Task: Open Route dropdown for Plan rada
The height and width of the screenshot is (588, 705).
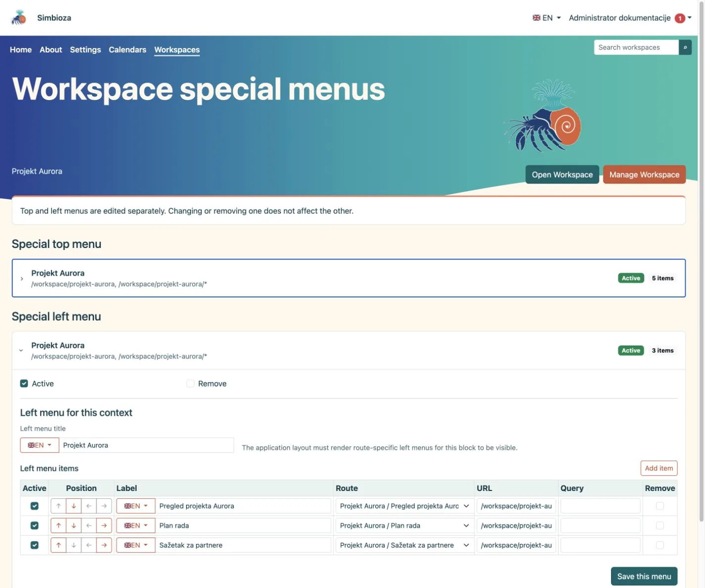Action: click(404, 526)
